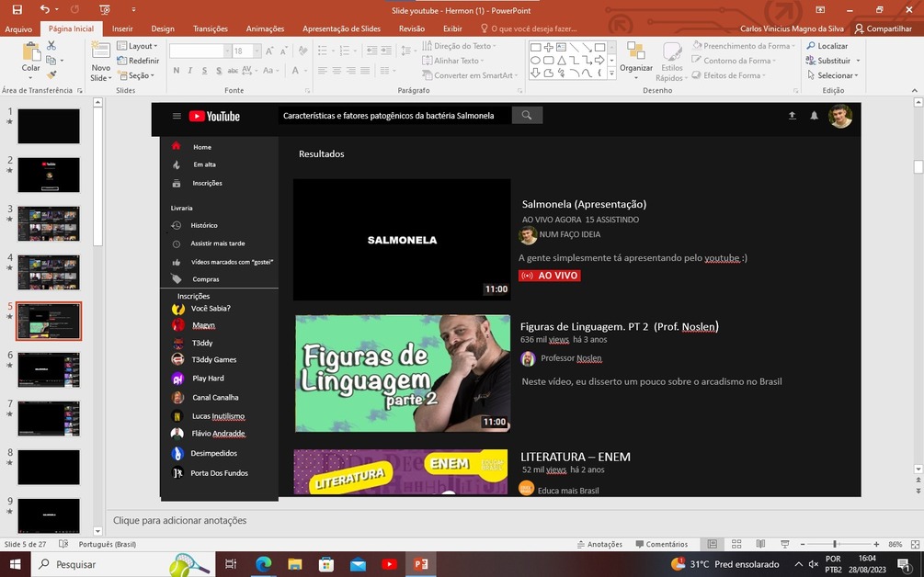Open File Explorer from the taskbar
The image size is (924, 577).
tap(294, 564)
